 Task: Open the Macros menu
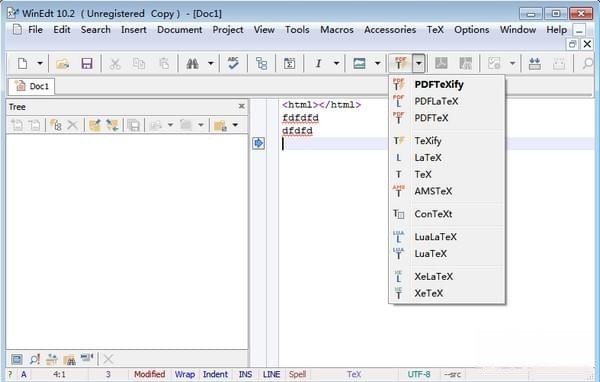click(x=337, y=29)
